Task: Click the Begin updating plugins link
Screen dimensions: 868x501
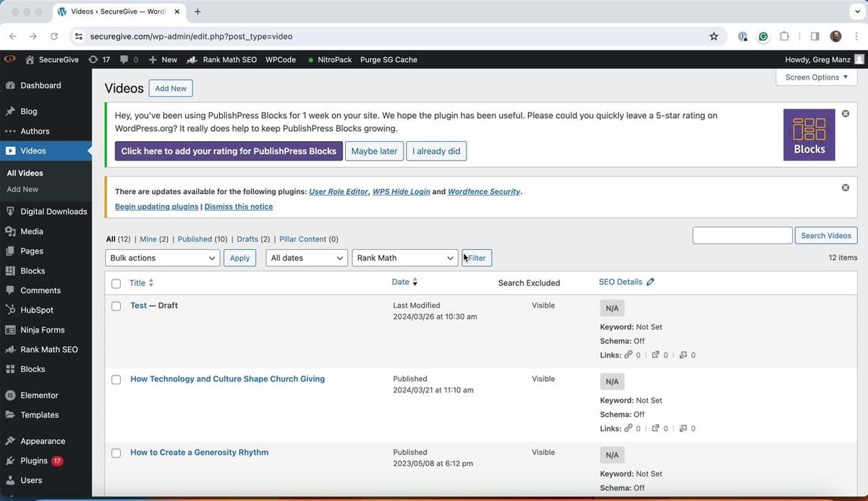Action: coord(156,206)
